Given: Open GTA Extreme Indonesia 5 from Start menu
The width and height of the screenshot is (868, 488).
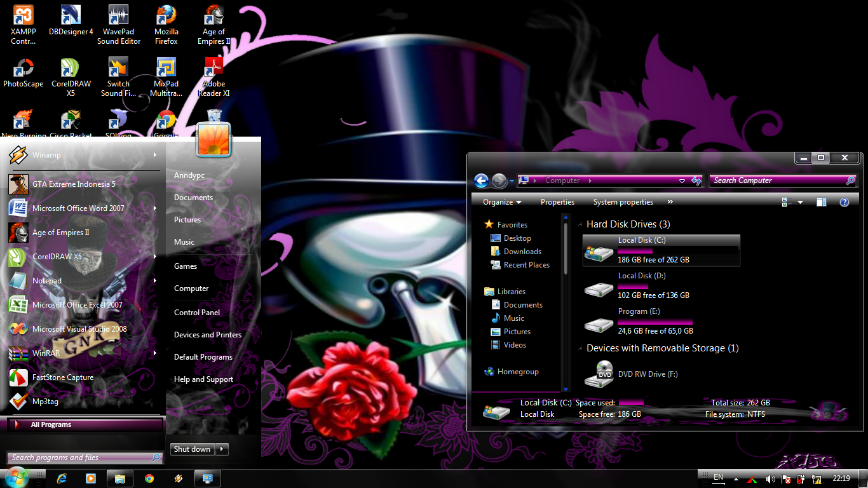Looking at the screenshot, I should point(84,184).
